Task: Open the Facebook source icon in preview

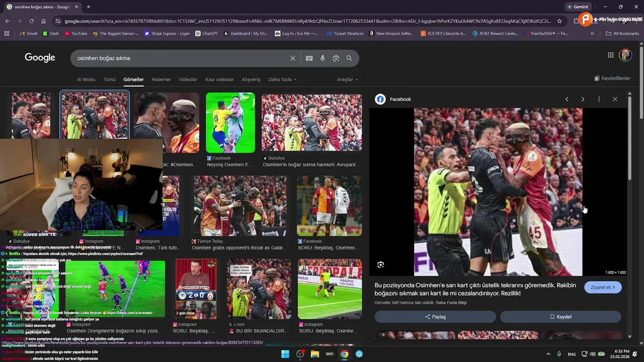Action: [x=380, y=99]
